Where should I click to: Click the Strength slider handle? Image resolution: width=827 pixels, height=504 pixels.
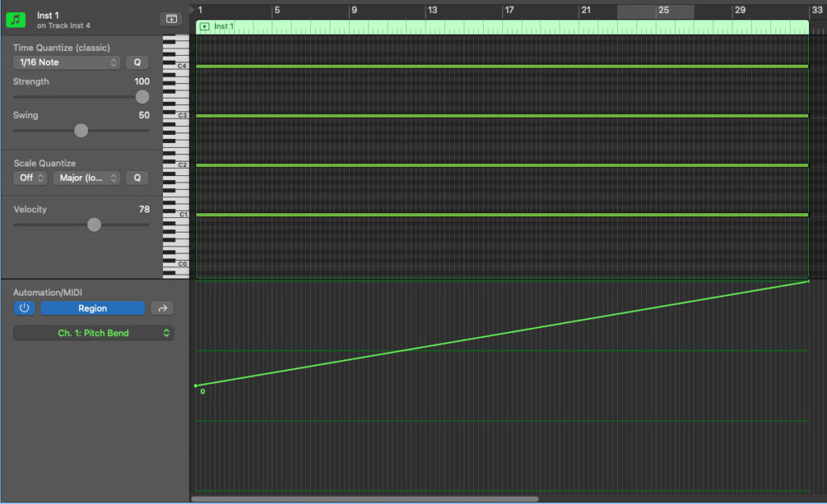(142, 97)
